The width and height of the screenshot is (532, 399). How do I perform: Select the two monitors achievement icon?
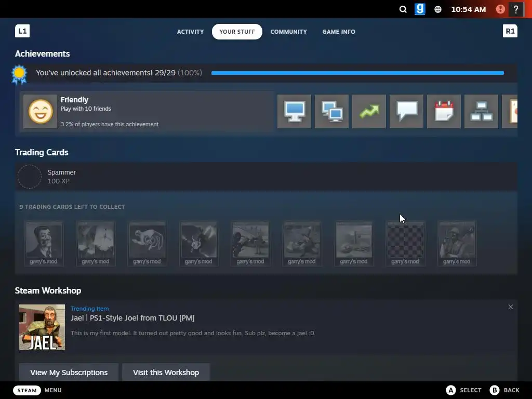(331, 111)
